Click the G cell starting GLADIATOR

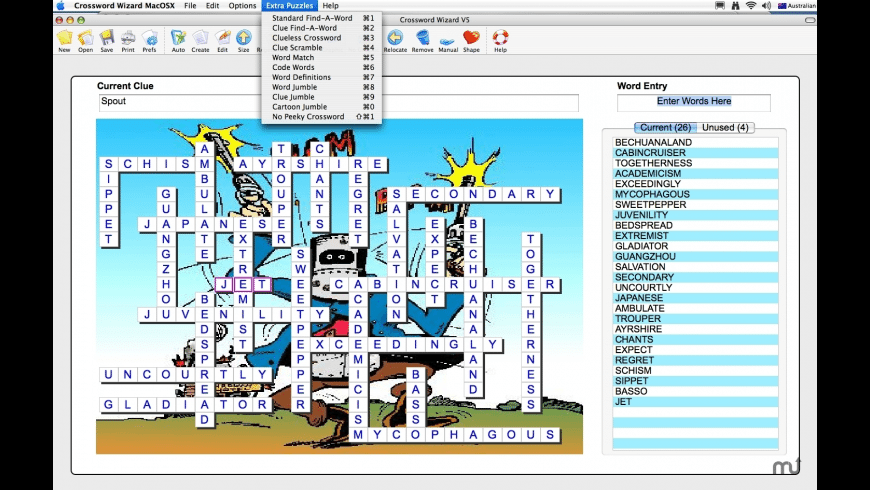coord(108,405)
